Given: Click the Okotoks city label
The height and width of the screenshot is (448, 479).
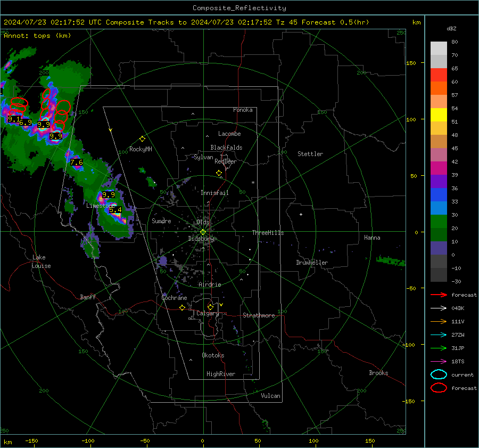Looking at the screenshot, I should [213, 355].
